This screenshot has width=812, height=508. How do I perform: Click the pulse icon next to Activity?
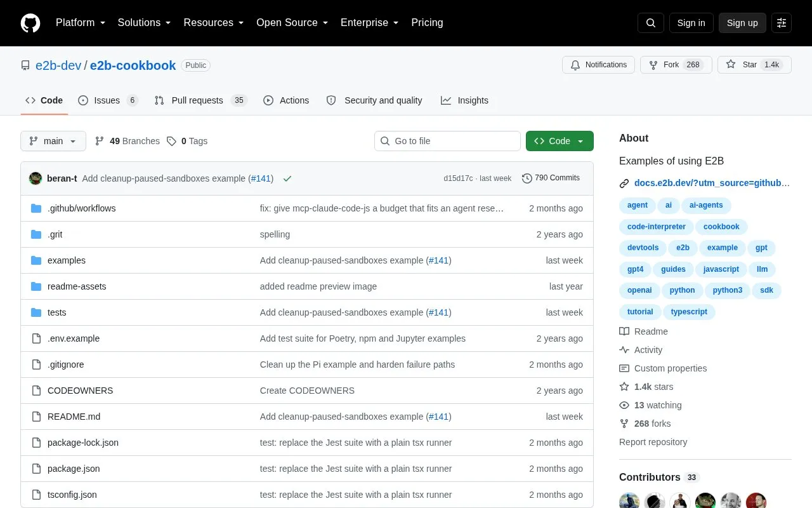pyautogui.click(x=624, y=350)
